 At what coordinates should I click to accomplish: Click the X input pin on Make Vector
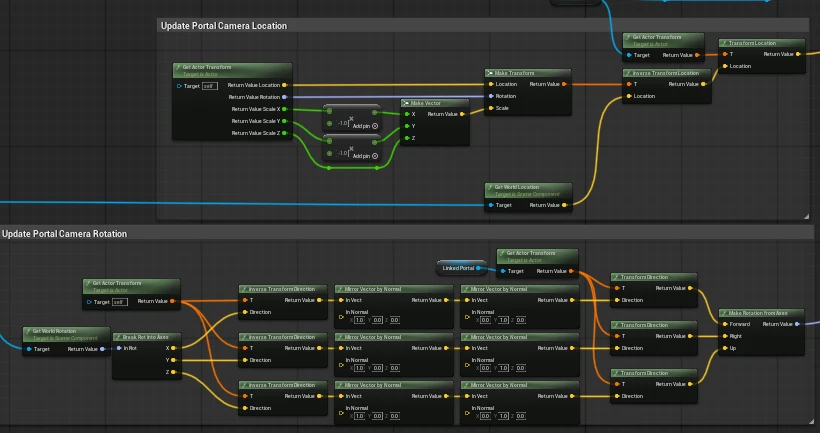coord(407,114)
